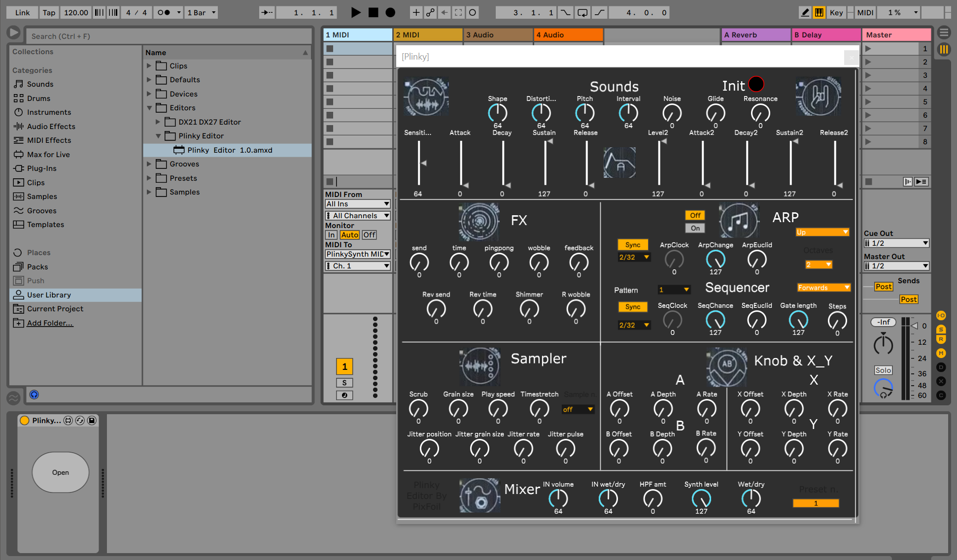
Task: Open the Drums category in browser
Action: (x=38, y=99)
